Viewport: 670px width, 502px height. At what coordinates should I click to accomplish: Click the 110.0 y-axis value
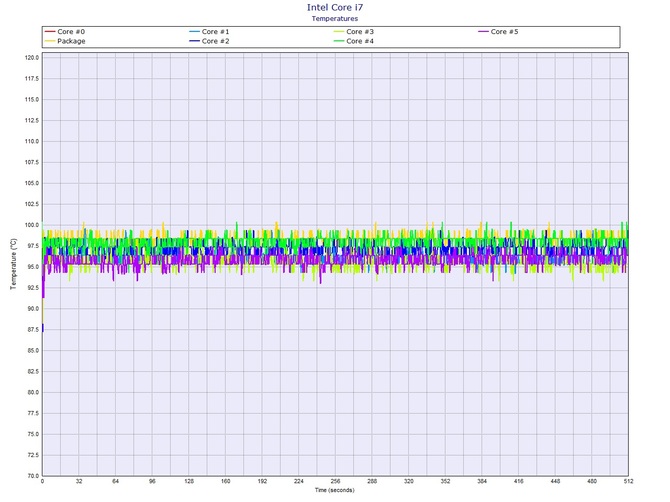click(x=32, y=141)
